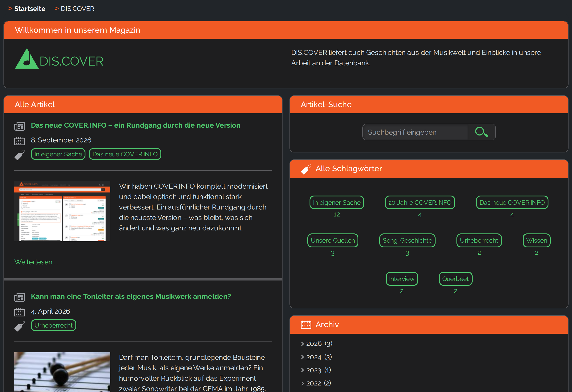The height and width of the screenshot is (392, 572).
Task: Select Querbeet keyword
Action: (x=455, y=279)
